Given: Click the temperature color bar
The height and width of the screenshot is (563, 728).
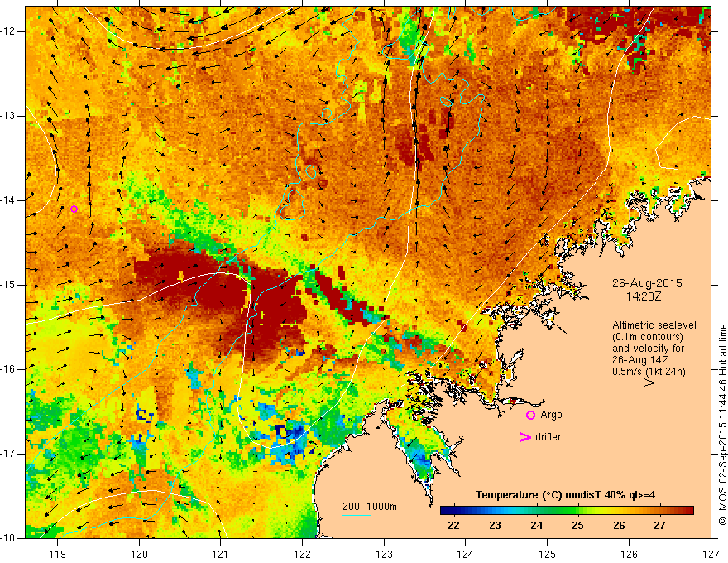Looking at the screenshot, I should (567, 510).
